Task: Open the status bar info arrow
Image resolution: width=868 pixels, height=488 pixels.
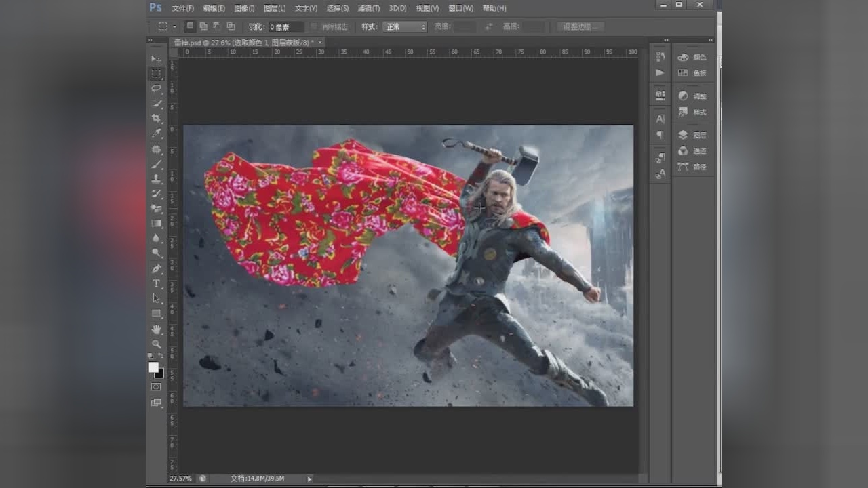Action: (x=310, y=479)
